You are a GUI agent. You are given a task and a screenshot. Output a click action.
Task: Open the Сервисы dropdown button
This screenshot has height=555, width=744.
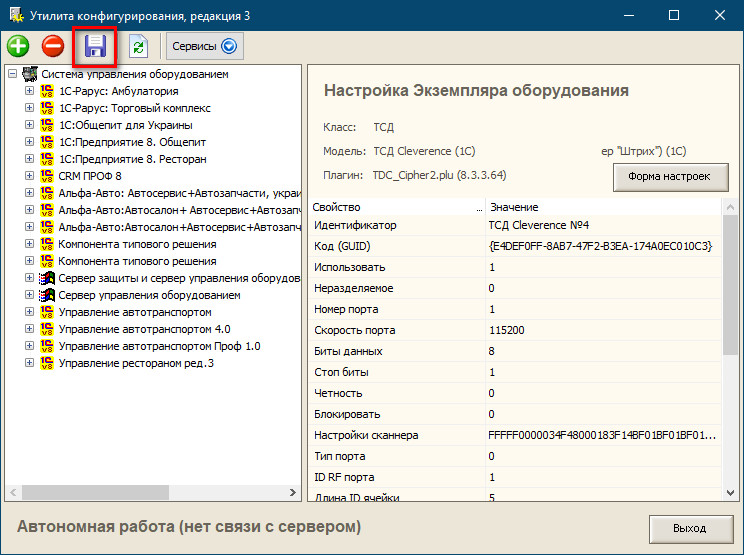click(x=205, y=46)
